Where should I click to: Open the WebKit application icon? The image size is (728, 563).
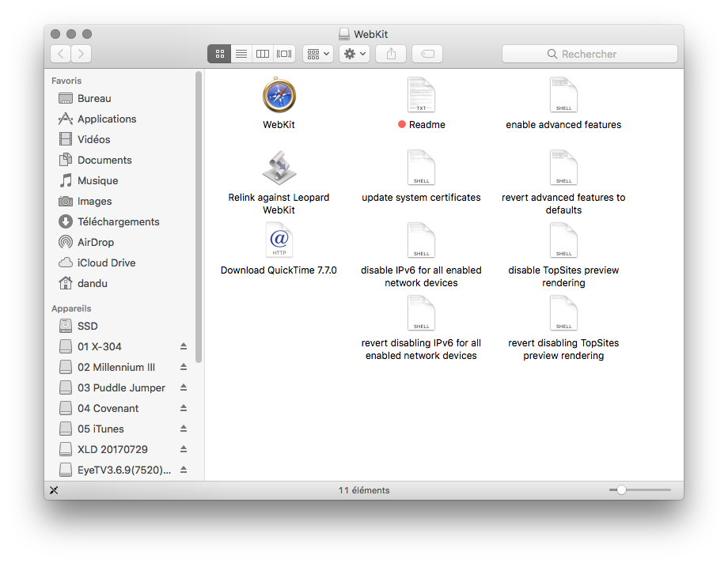pyautogui.click(x=279, y=95)
